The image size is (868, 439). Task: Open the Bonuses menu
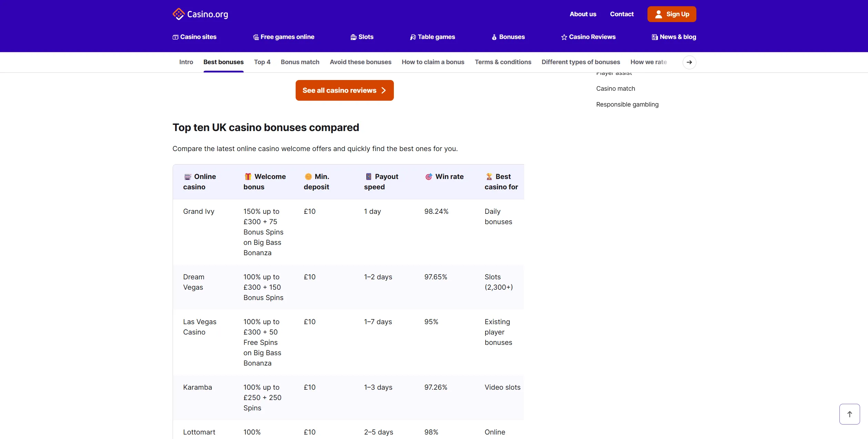pyautogui.click(x=508, y=37)
